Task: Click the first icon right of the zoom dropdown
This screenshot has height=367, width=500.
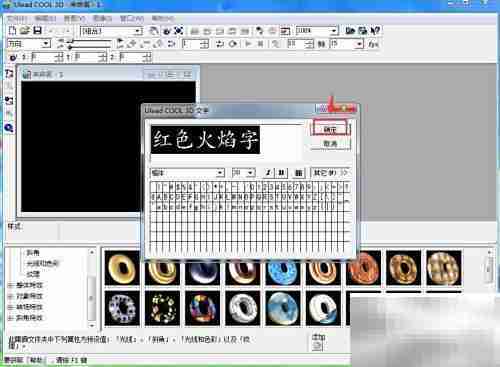Action: [x=350, y=31]
